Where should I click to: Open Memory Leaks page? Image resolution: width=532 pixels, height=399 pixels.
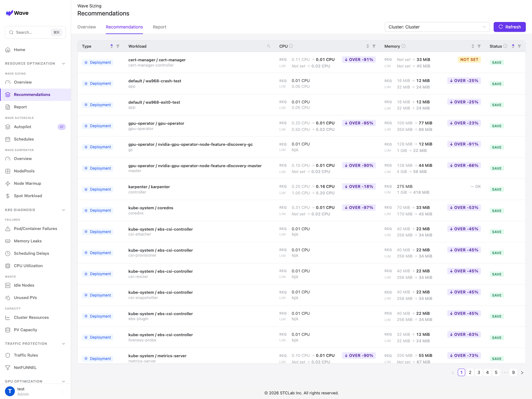click(35, 241)
